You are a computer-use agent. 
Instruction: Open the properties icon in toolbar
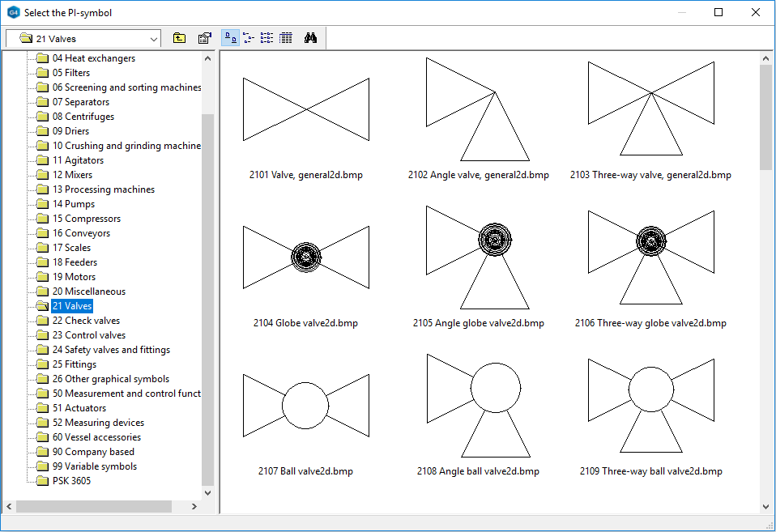point(205,38)
